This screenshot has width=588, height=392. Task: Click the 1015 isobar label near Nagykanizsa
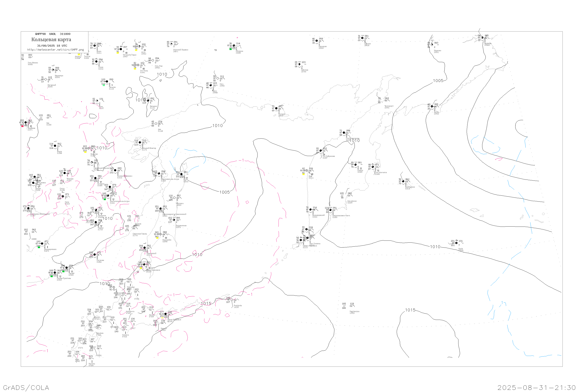coord(410,310)
